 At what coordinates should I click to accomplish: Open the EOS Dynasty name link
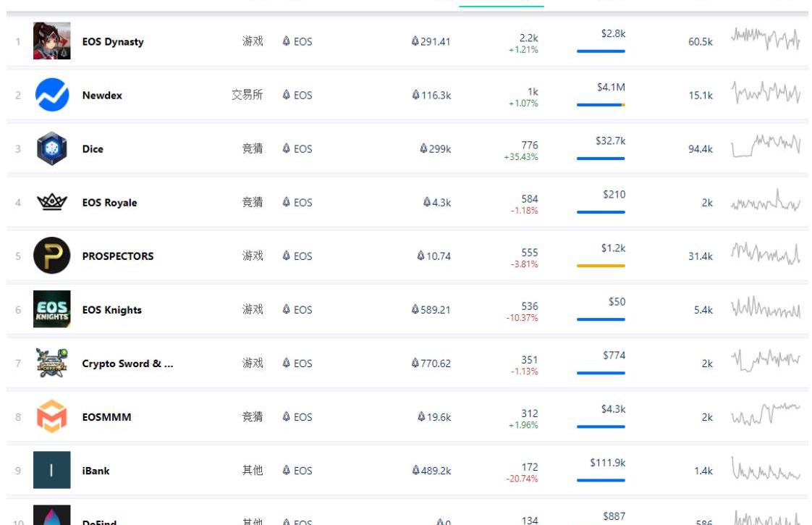(113, 42)
